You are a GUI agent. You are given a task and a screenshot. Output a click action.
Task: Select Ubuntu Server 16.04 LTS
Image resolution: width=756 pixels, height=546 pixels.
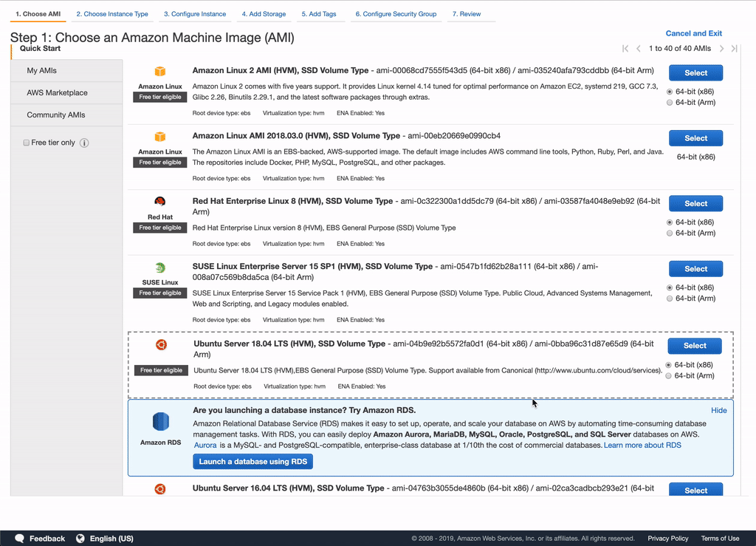[695, 489]
